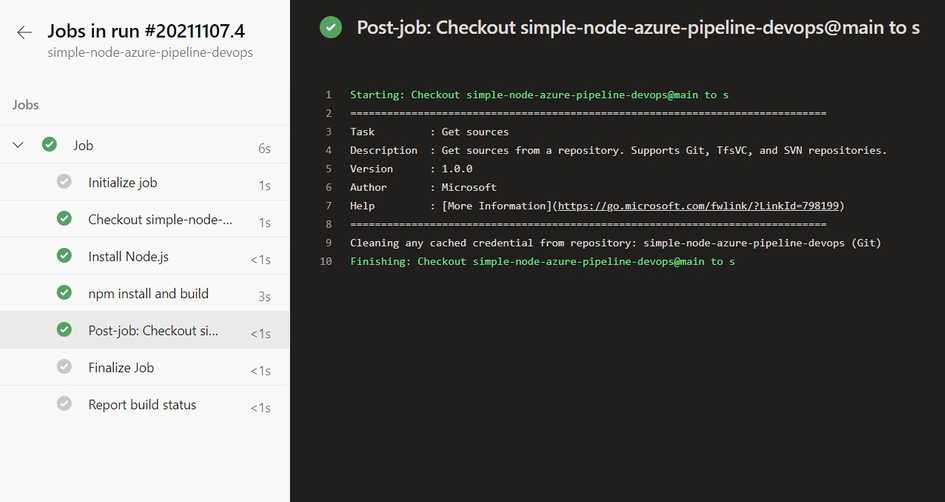This screenshot has width=945, height=502.
Task: Collapse the Job tree with the chevron
Action: click(18, 145)
